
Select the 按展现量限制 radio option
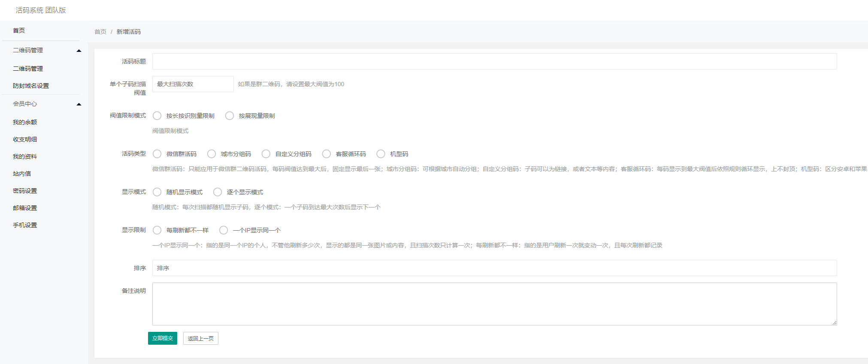(x=230, y=116)
